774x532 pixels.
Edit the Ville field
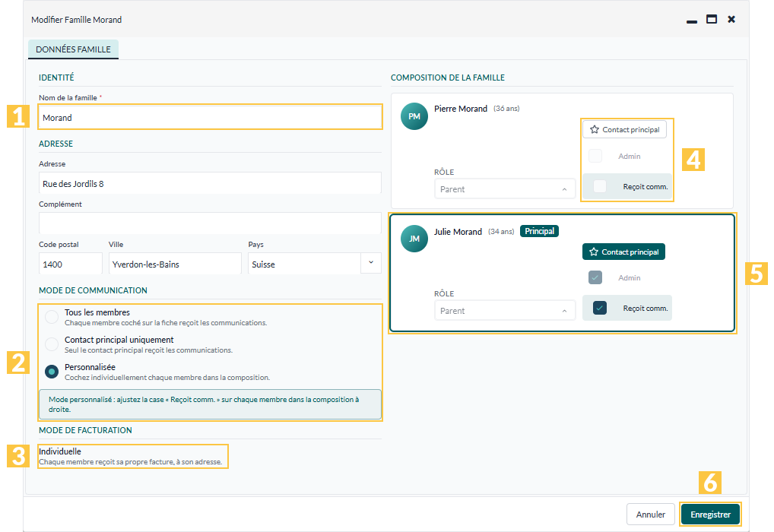[175, 264]
